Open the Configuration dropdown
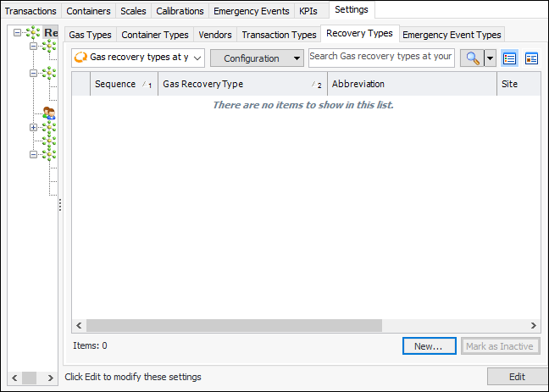This screenshot has width=549, height=392. [257, 58]
